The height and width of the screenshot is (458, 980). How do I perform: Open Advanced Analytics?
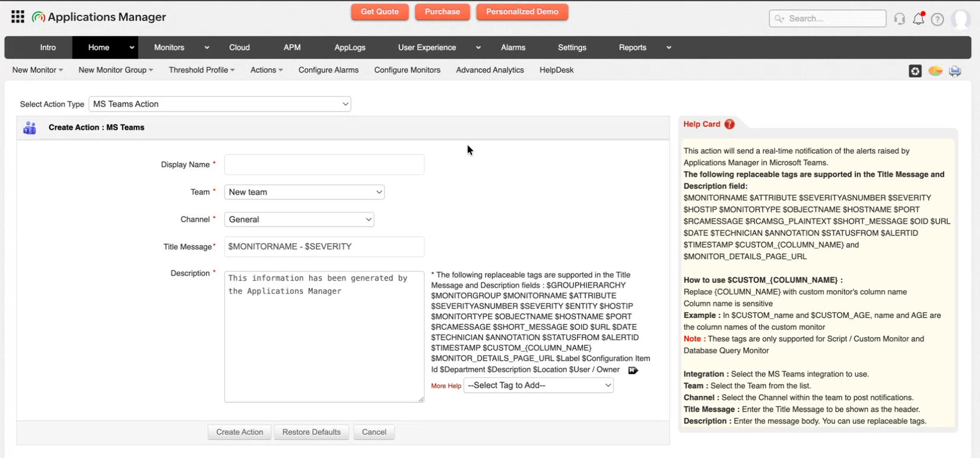coord(490,70)
